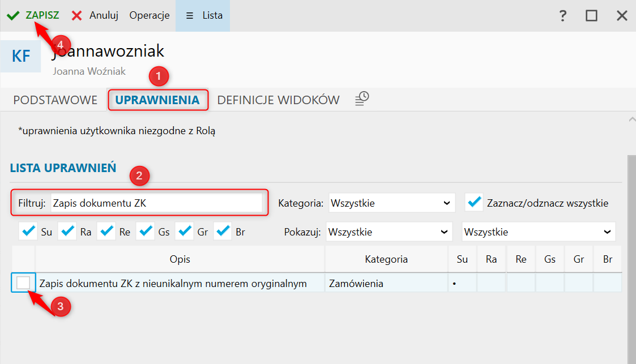The width and height of the screenshot is (636, 364).
Task: Uncheck the Br filter checkbox
Action: click(x=223, y=232)
